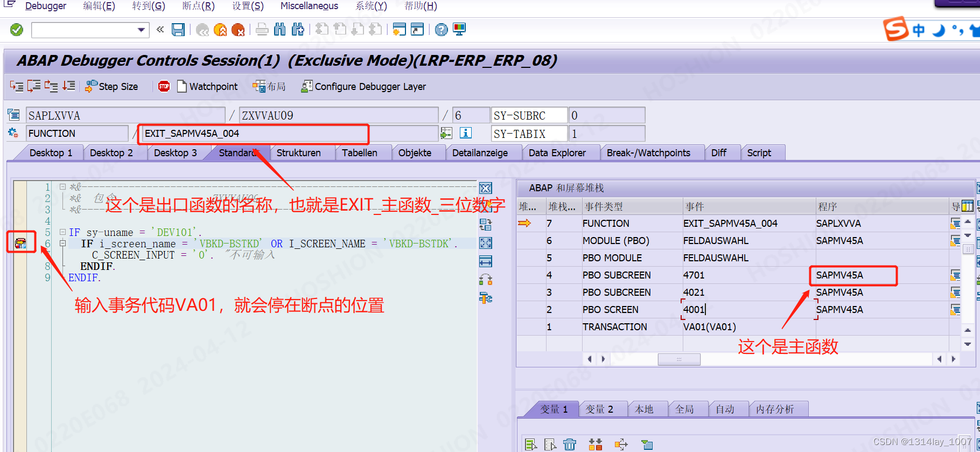Screen dimensions: 980x452
Task: Click the trash delete icon in variables toolbar
Action: pyautogui.click(x=570, y=444)
